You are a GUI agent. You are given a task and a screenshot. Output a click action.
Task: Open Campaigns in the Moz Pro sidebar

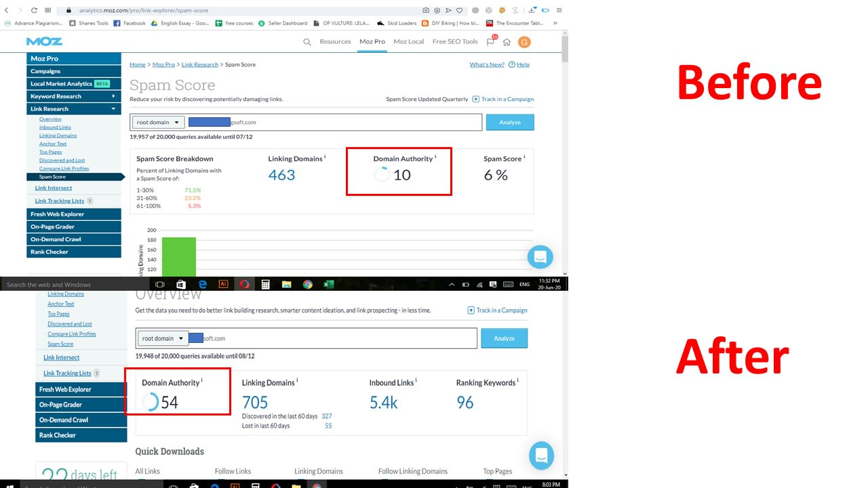[x=75, y=71]
